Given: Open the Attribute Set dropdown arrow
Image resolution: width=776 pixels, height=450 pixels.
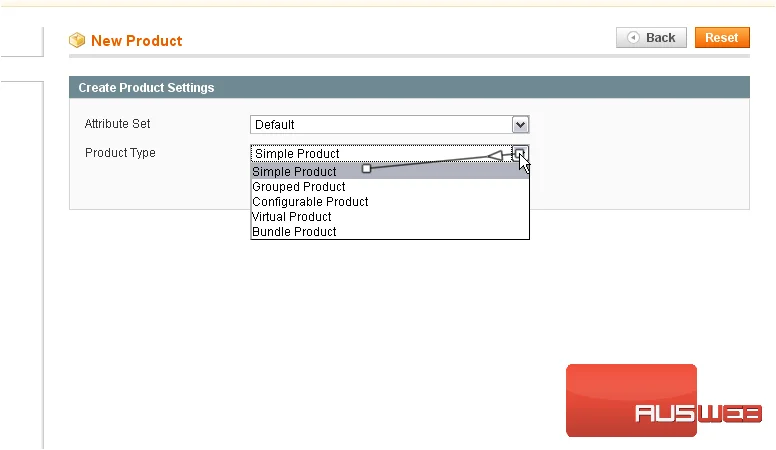Looking at the screenshot, I should pyautogui.click(x=520, y=125).
